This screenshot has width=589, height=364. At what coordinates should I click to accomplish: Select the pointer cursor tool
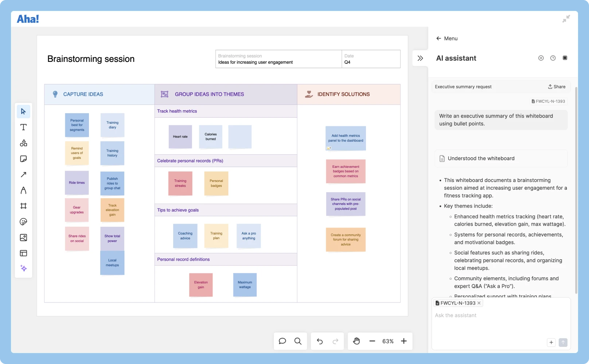pos(23,111)
